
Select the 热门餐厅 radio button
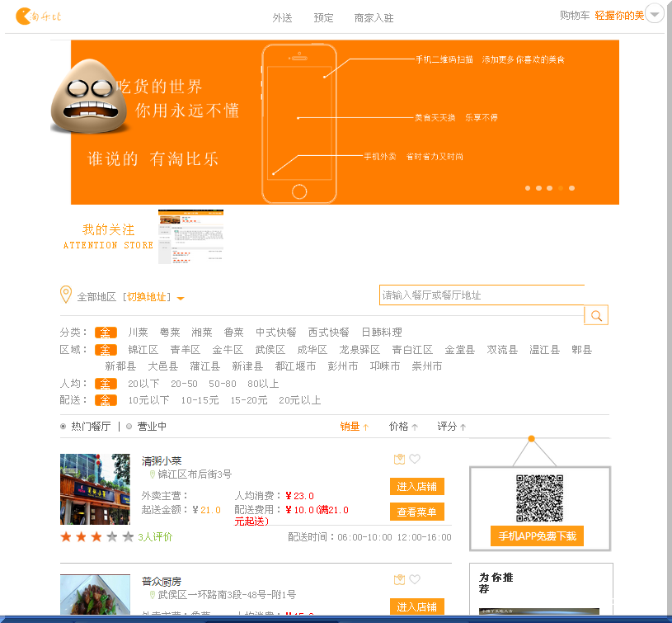pos(62,427)
